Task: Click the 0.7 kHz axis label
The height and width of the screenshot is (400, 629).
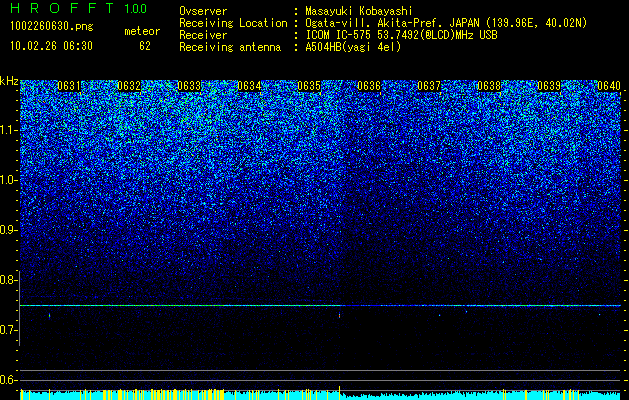Action: pos(9,330)
